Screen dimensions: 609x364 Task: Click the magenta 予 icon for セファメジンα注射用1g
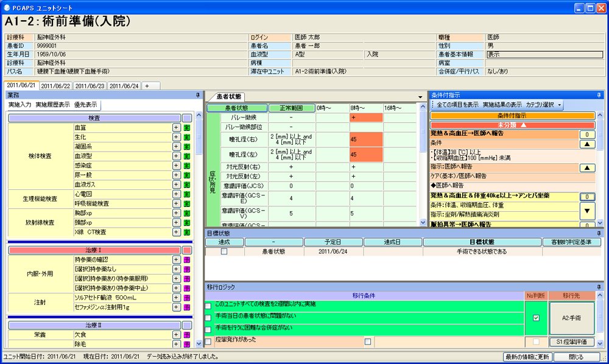click(x=187, y=307)
